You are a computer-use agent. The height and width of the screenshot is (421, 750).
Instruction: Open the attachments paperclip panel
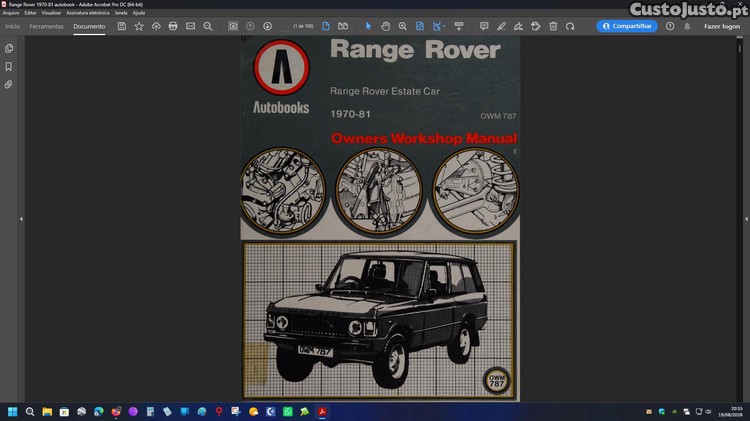pos(9,85)
